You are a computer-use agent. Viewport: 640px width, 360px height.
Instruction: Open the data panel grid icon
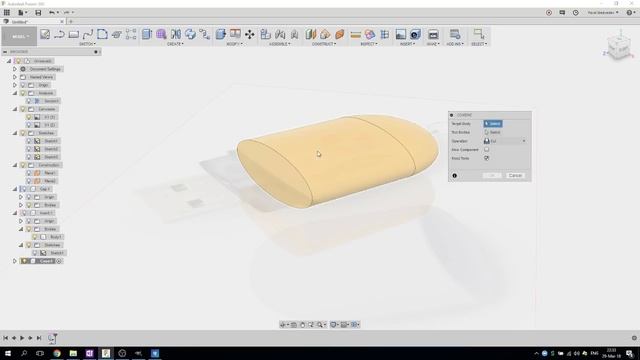click(x=7, y=13)
